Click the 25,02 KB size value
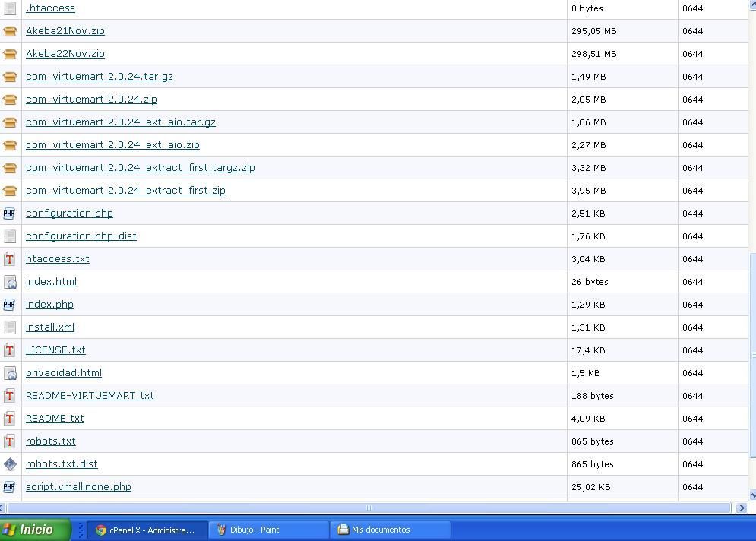Image resolution: width=756 pixels, height=541 pixels. click(x=590, y=487)
